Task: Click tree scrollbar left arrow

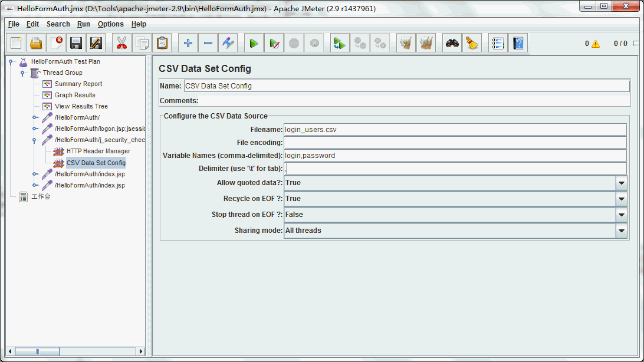Action: 11,351
